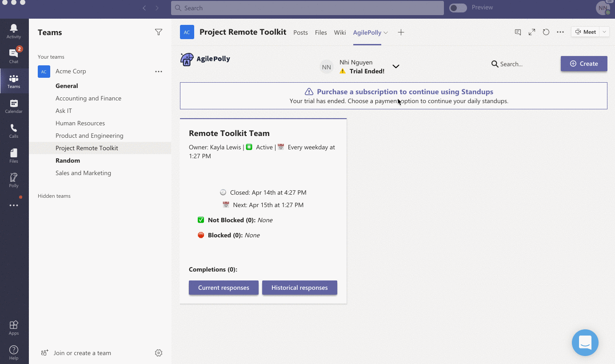Filter the teams list
The image size is (615, 364).
tap(159, 32)
